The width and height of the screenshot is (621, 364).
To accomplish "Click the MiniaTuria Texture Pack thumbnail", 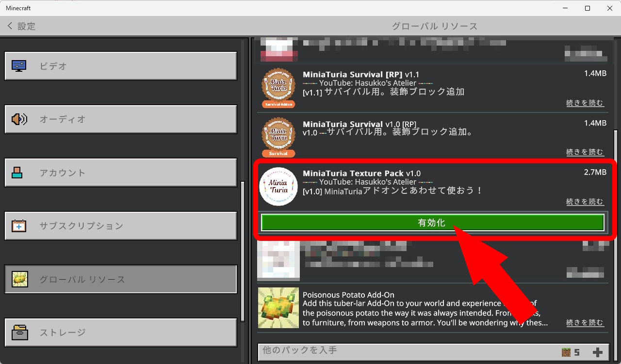I will [278, 187].
